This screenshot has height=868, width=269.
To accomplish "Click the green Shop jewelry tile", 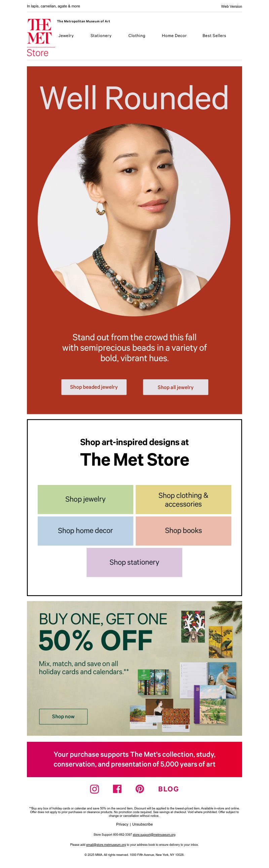I will click(x=85, y=499).
